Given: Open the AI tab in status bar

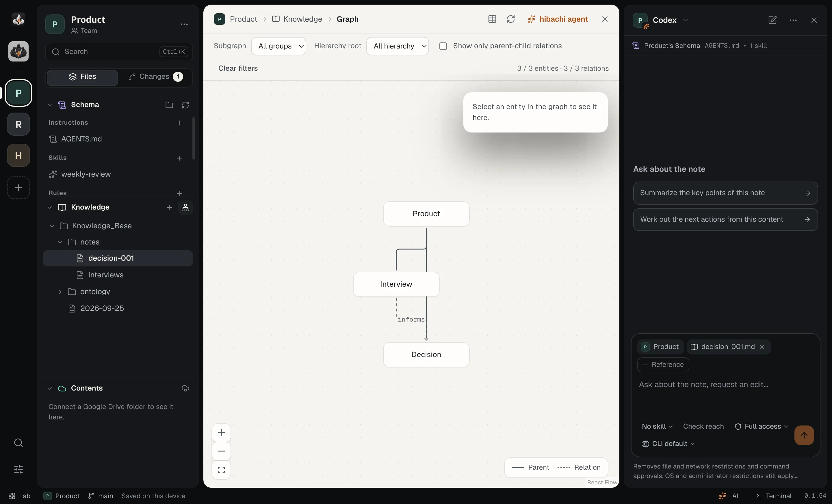Looking at the screenshot, I should click(x=728, y=496).
